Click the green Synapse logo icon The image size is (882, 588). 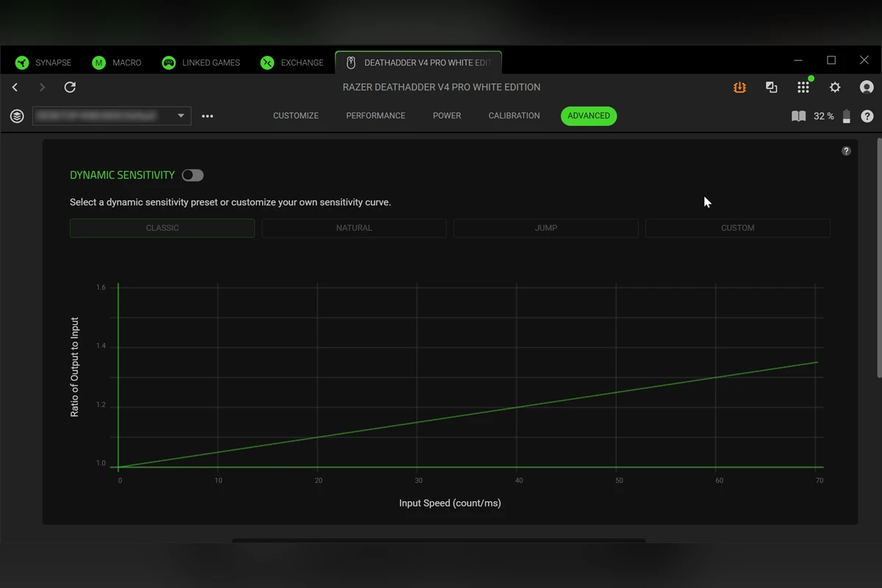[22, 62]
